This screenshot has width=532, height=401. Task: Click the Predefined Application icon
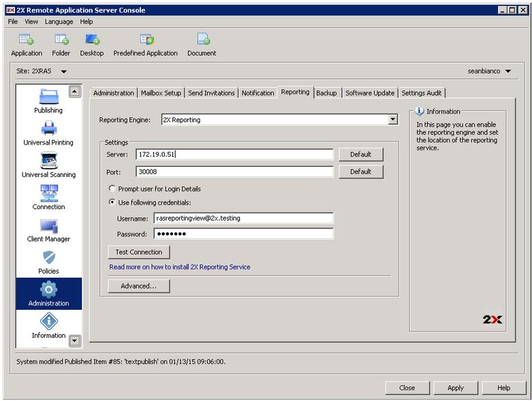(147, 39)
